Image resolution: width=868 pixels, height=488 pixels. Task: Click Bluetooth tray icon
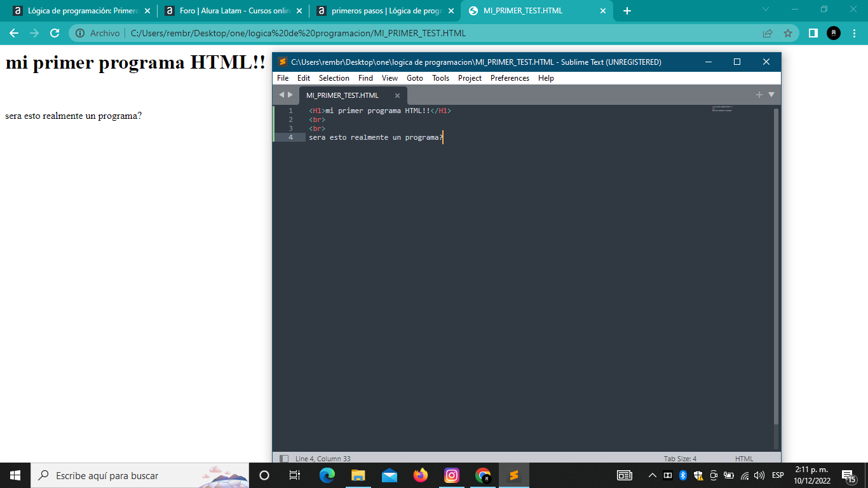683,475
